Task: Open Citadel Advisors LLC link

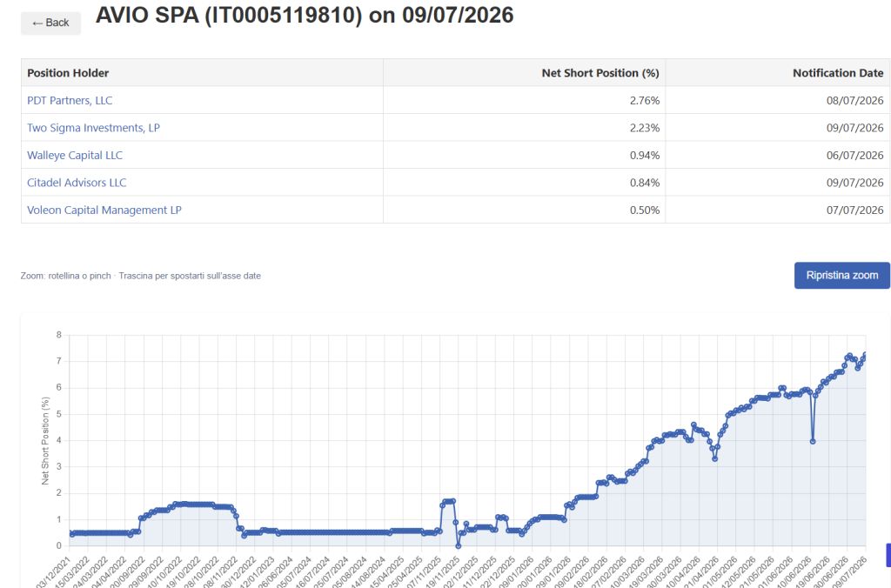Action: click(77, 183)
